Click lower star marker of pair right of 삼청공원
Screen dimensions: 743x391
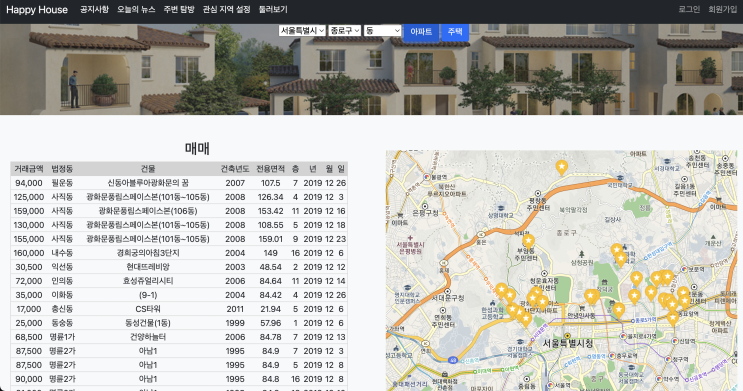tap(621, 259)
